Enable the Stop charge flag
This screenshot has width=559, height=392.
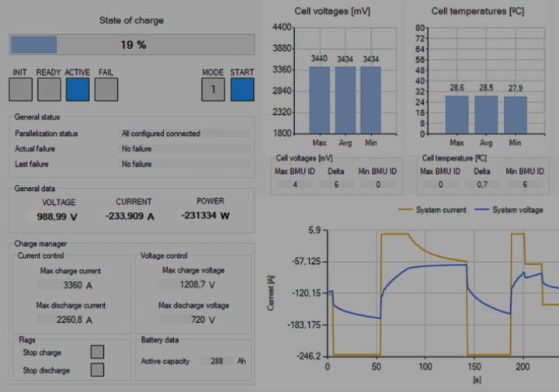97,352
